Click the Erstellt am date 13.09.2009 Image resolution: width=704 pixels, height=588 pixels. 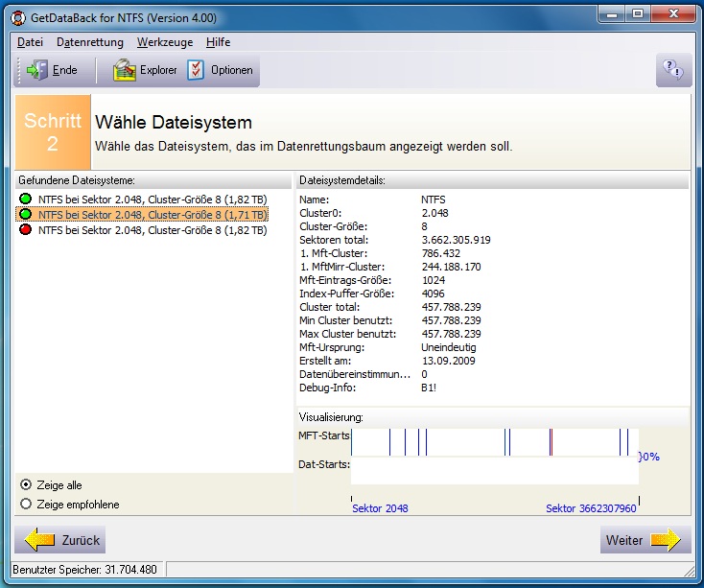click(448, 361)
